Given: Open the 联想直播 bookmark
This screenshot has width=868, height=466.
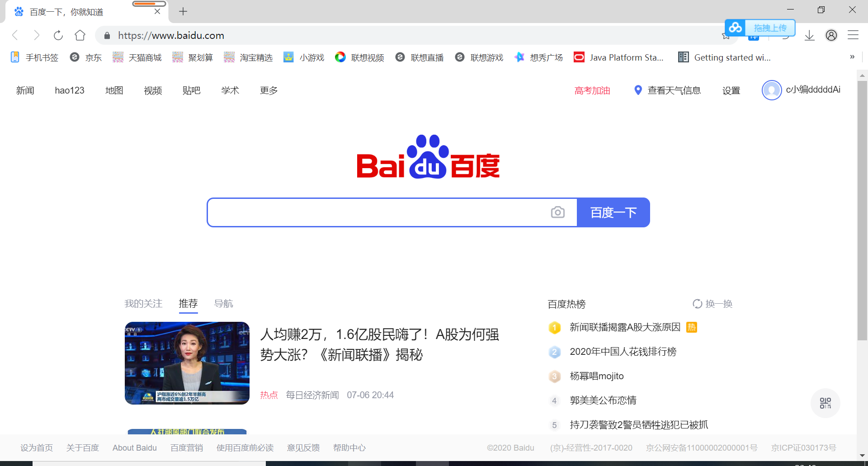Looking at the screenshot, I should click(419, 57).
